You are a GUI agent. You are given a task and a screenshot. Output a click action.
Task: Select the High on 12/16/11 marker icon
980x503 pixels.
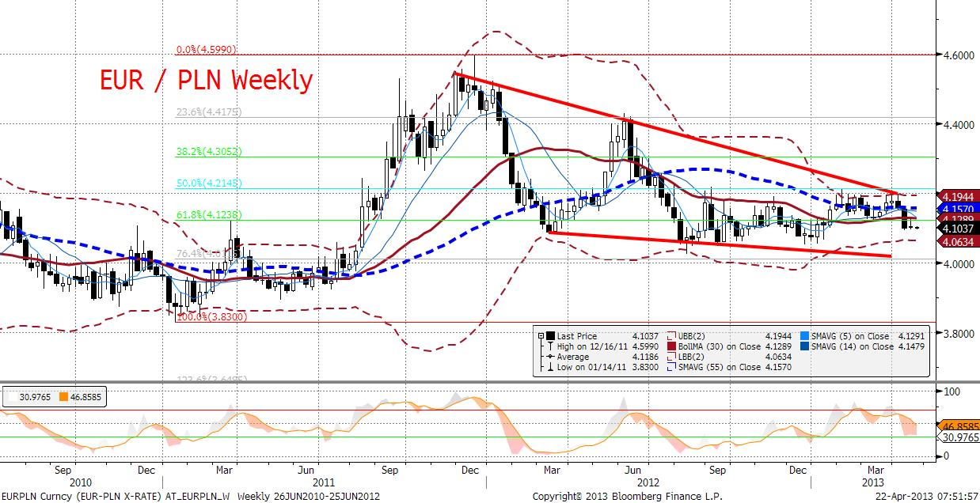pos(550,346)
